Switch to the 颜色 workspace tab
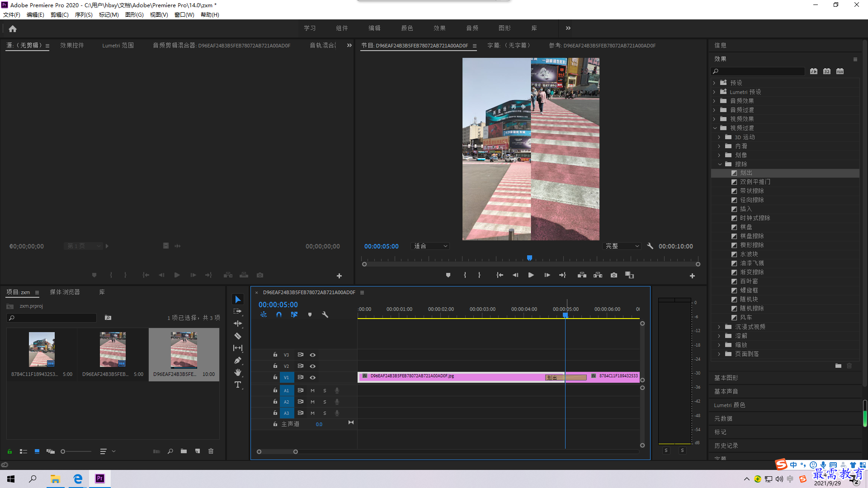The width and height of the screenshot is (868, 488). pyautogui.click(x=407, y=28)
